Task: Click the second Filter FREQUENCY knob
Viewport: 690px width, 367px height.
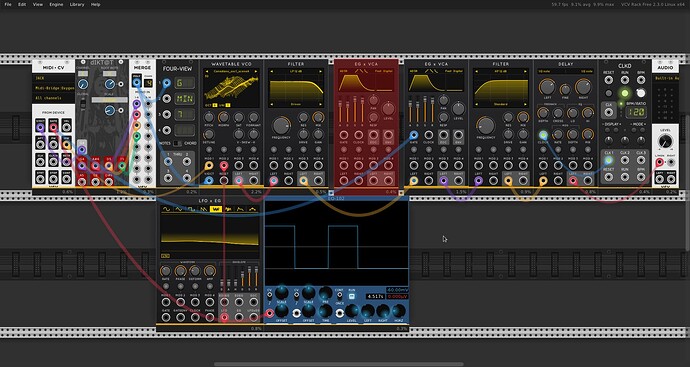Action: 486,126
